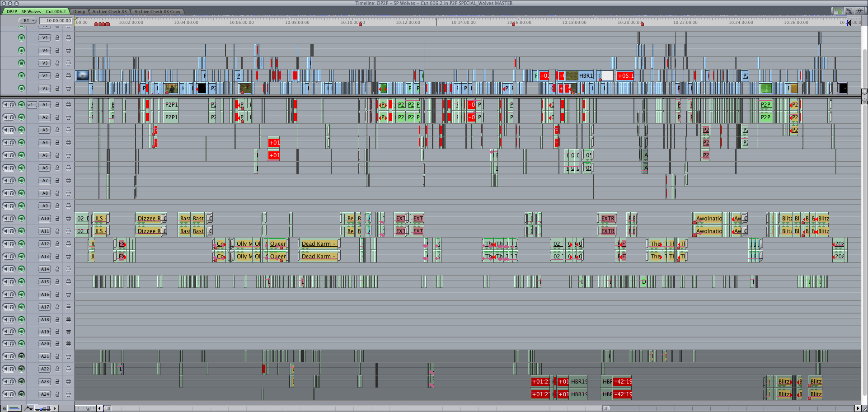
Task: Toggle audible state of track A14
Action: tap(21, 269)
